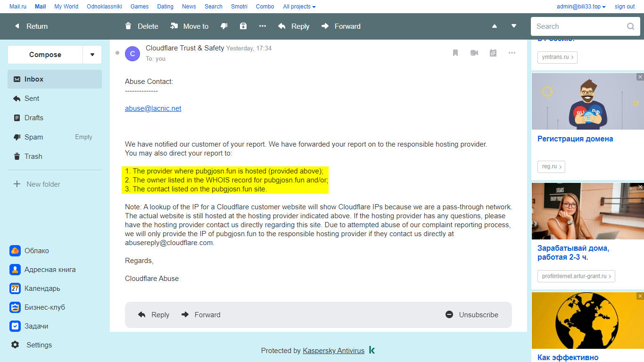This screenshot has width=644, height=362.
Task: Click the abuse@lacnic.net email link
Action: 153,108
